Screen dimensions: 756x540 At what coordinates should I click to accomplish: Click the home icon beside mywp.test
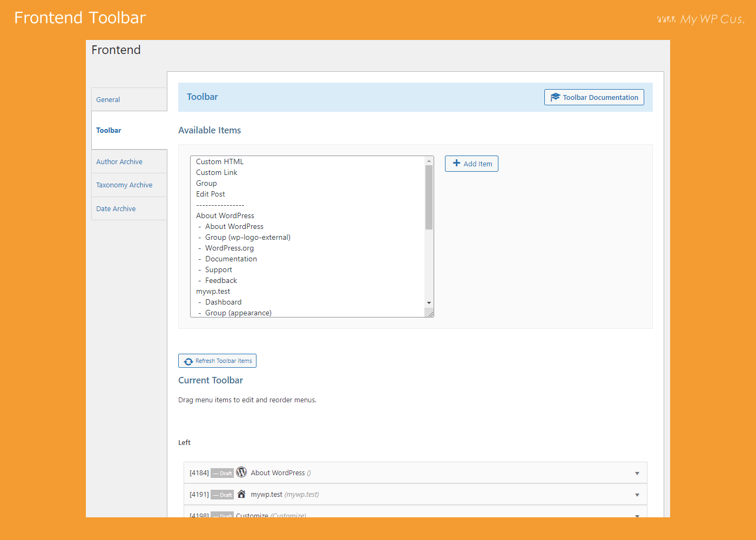pyautogui.click(x=241, y=494)
